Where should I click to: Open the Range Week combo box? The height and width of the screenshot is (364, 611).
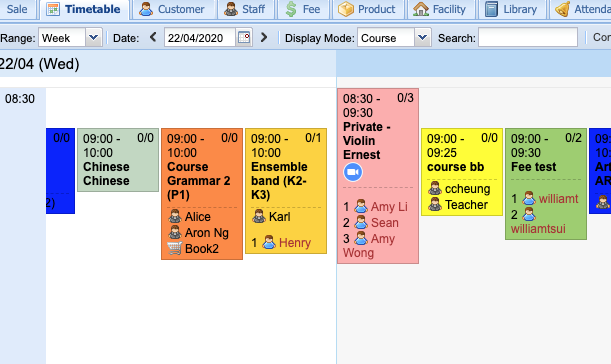(x=70, y=37)
